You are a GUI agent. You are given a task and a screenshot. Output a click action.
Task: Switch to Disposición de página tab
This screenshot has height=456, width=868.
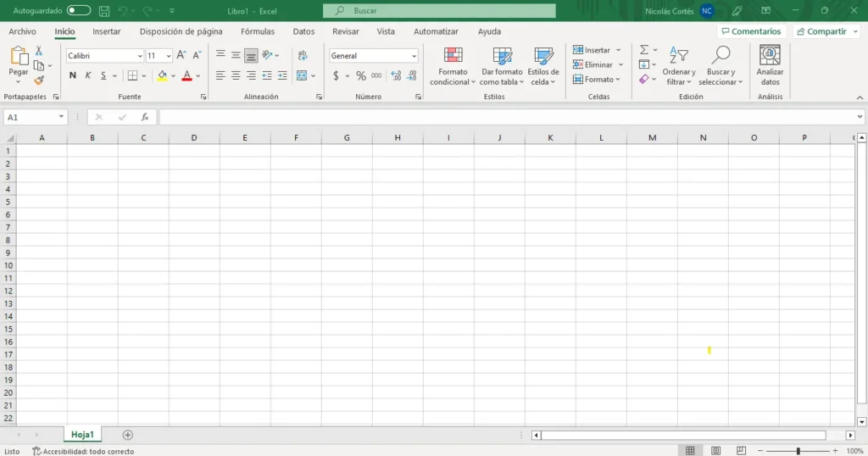coord(181,31)
